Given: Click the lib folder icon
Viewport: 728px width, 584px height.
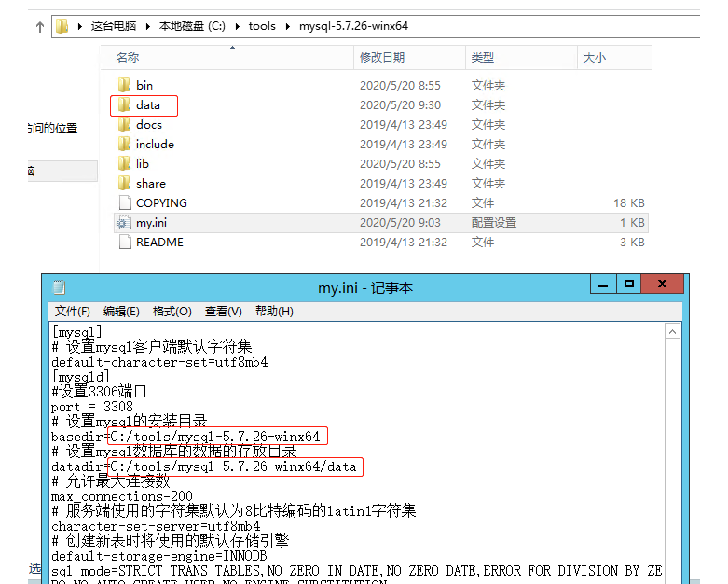Looking at the screenshot, I should point(124,164).
